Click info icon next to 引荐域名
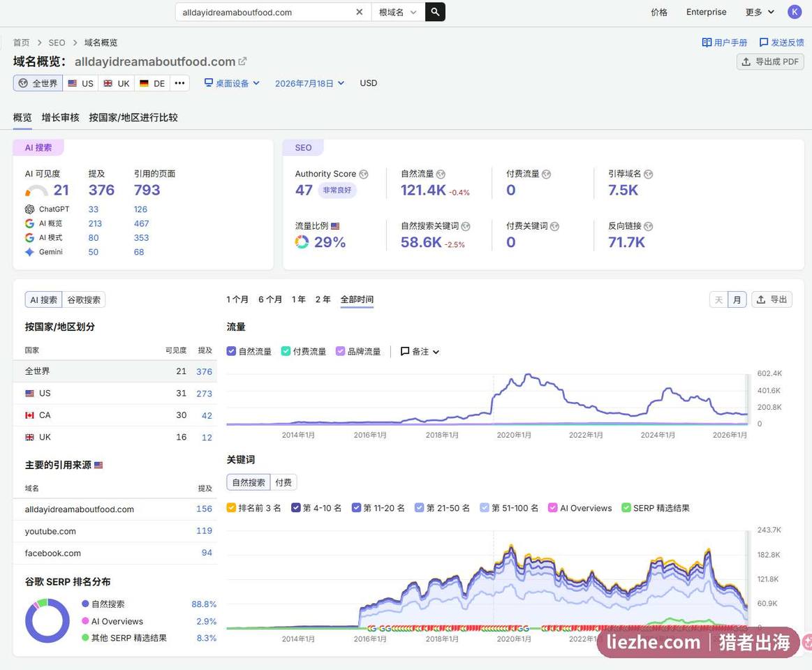The width and height of the screenshot is (812, 670). pyautogui.click(x=649, y=174)
